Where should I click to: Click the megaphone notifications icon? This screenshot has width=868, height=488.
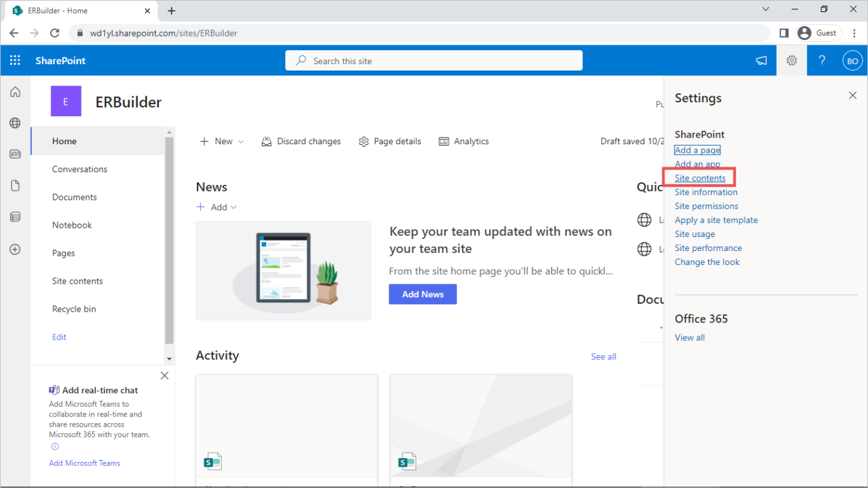(x=761, y=61)
